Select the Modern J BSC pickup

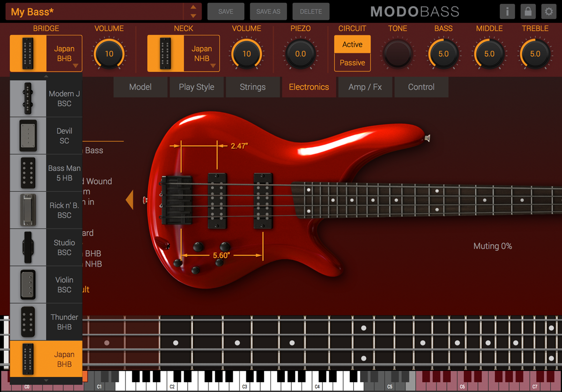coord(46,98)
